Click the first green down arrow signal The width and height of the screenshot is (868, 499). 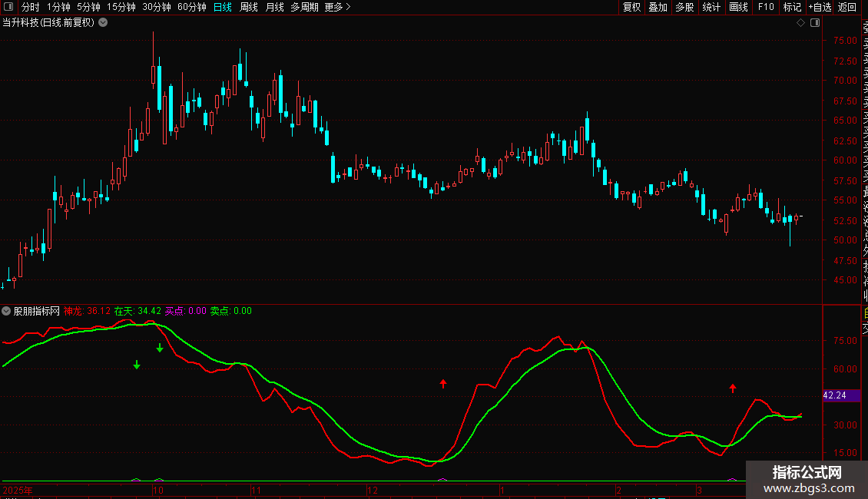coord(137,365)
